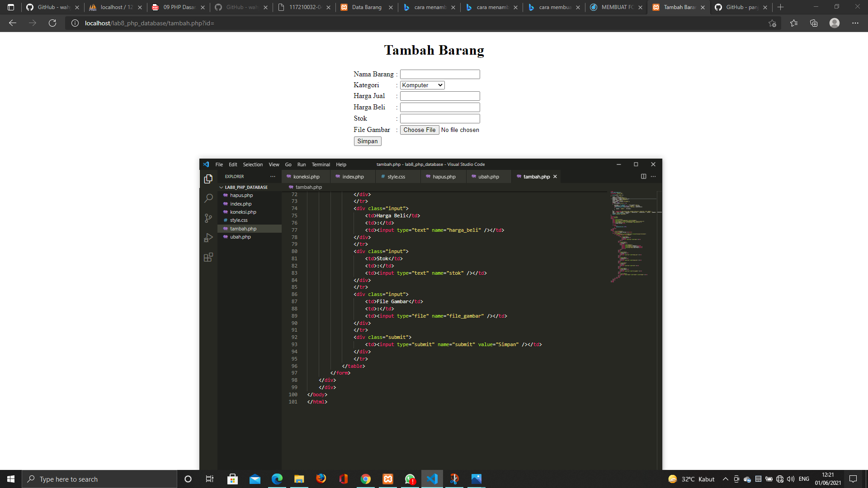This screenshot has width=868, height=488.
Task: Open the Extensions icon in VS Code
Action: click(208, 257)
